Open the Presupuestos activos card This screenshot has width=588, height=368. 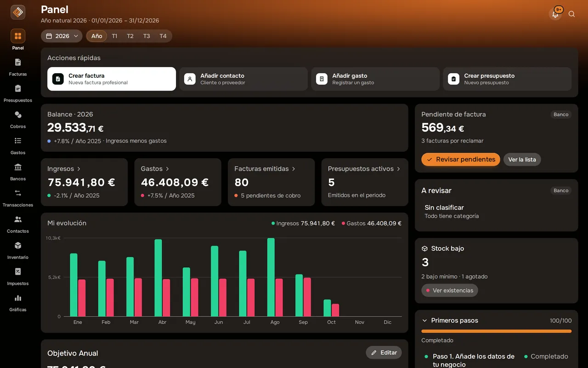(365, 182)
